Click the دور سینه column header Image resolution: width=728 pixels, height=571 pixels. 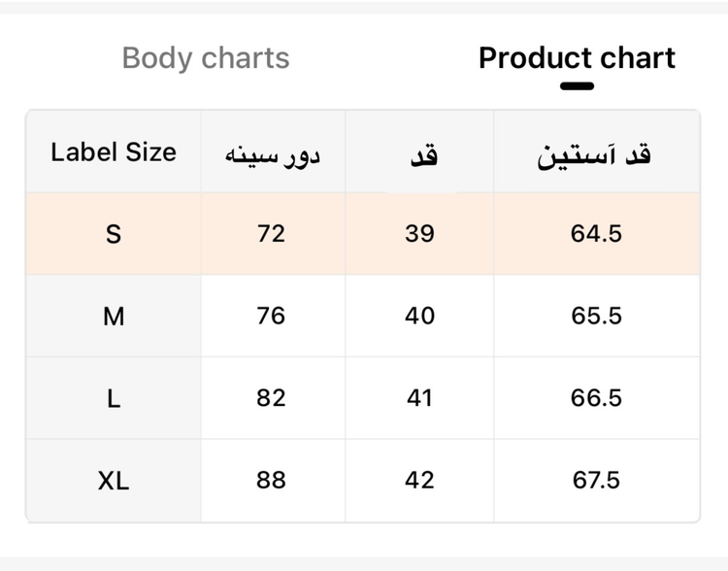[x=273, y=151]
